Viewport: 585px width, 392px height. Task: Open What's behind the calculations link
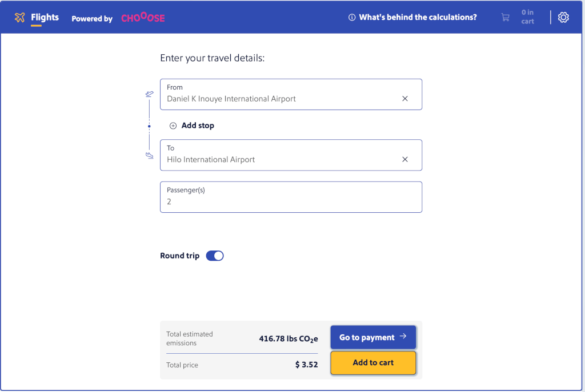(x=418, y=17)
